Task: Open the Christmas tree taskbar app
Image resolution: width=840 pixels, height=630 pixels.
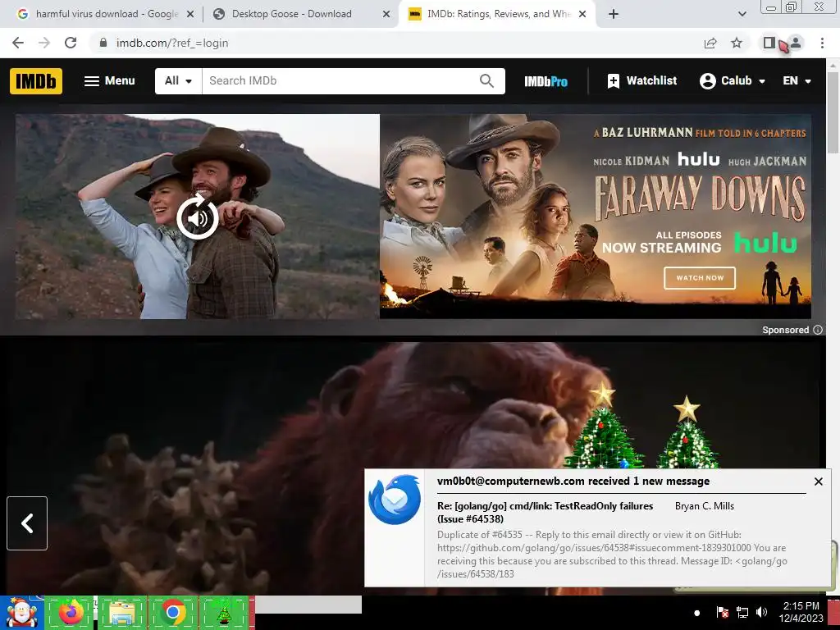Action: coord(224,613)
